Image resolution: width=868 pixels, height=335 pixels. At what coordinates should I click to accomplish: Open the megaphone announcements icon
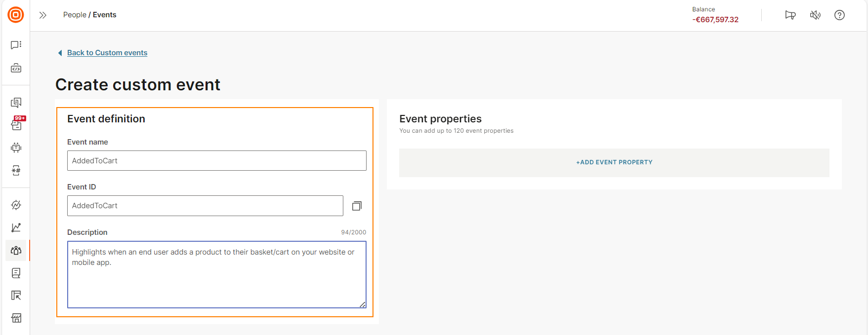[790, 15]
